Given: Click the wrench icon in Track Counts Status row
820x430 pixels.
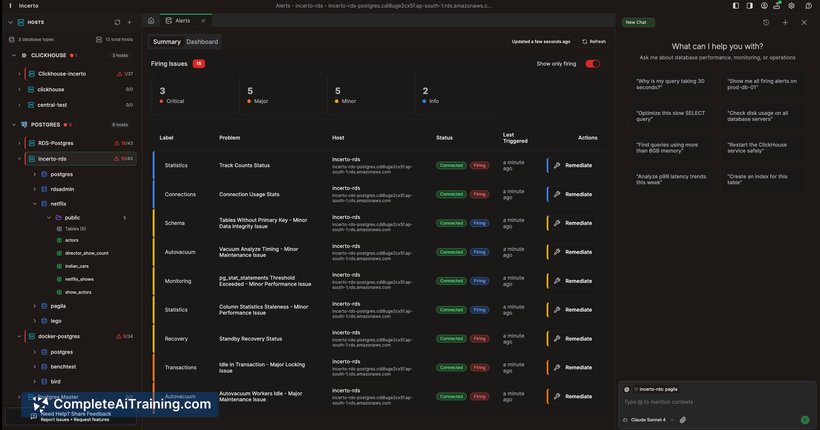Looking at the screenshot, I should tap(557, 165).
